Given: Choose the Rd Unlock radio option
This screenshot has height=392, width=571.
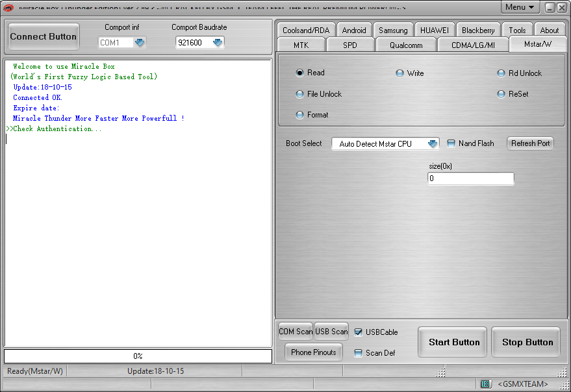Looking at the screenshot, I should click(501, 73).
